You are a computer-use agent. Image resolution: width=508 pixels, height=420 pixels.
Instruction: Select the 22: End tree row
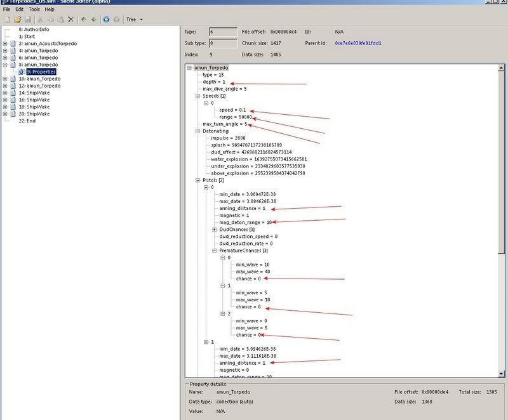point(27,121)
